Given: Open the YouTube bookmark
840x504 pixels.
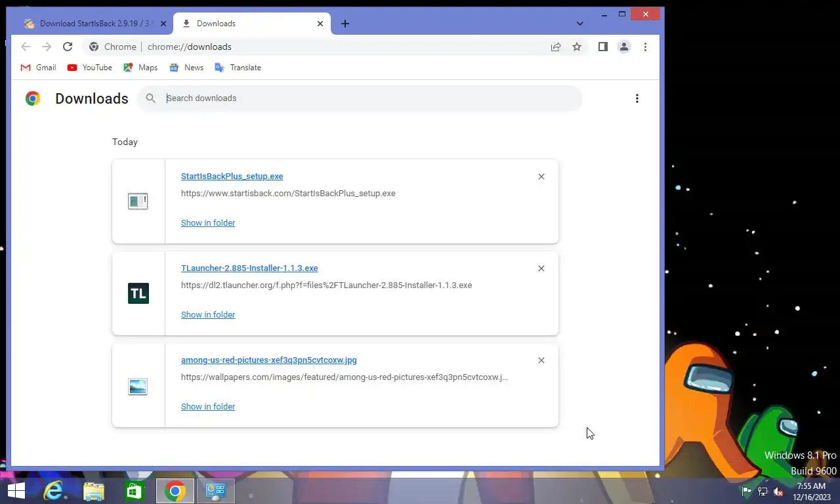Looking at the screenshot, I should tap(90, 68).
